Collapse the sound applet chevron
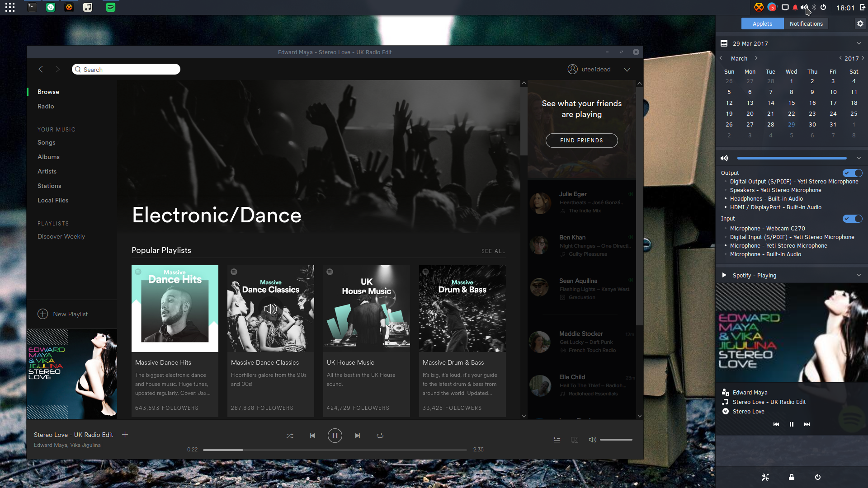The height and width of the screenshot is (488, 868). tap(859, 158)
